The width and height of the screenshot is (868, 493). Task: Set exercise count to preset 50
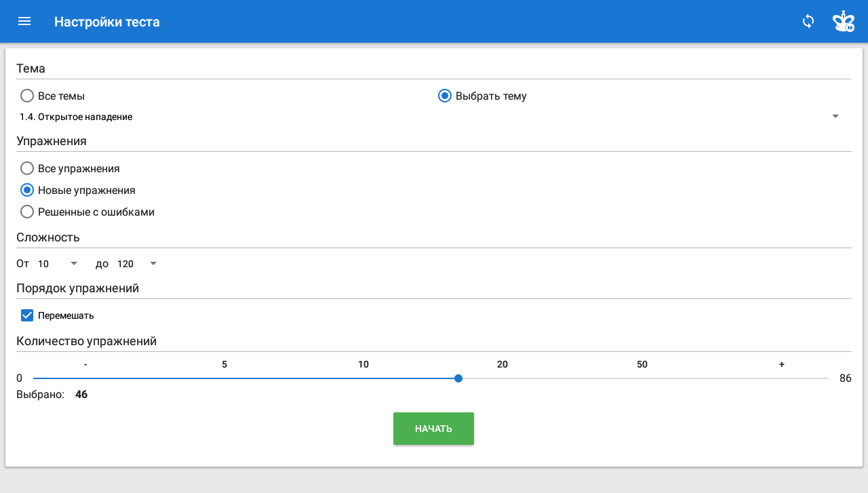click(x=642, y=364)
